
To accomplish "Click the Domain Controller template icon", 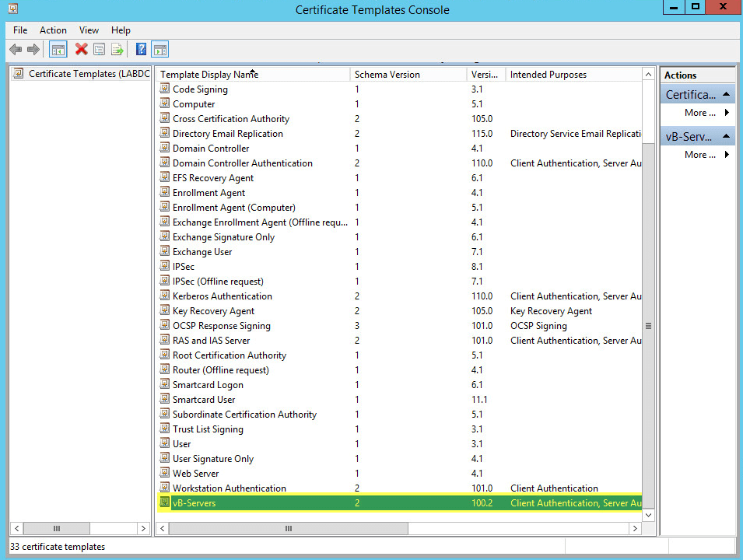I will pyautogui.click(x=164, y=148).
